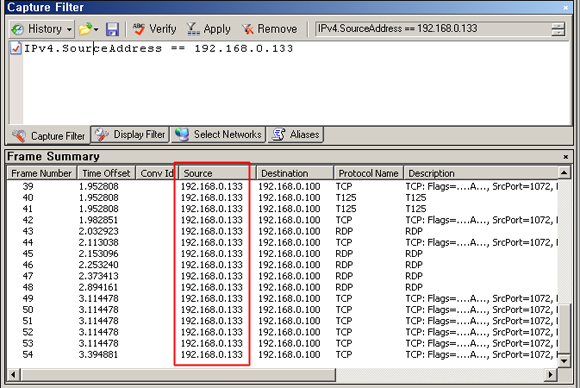The height and width of the screenshot is (388, 580).
Task: Click time offset 2.894161
Action: pyautogui.click(x=98, y=287)
